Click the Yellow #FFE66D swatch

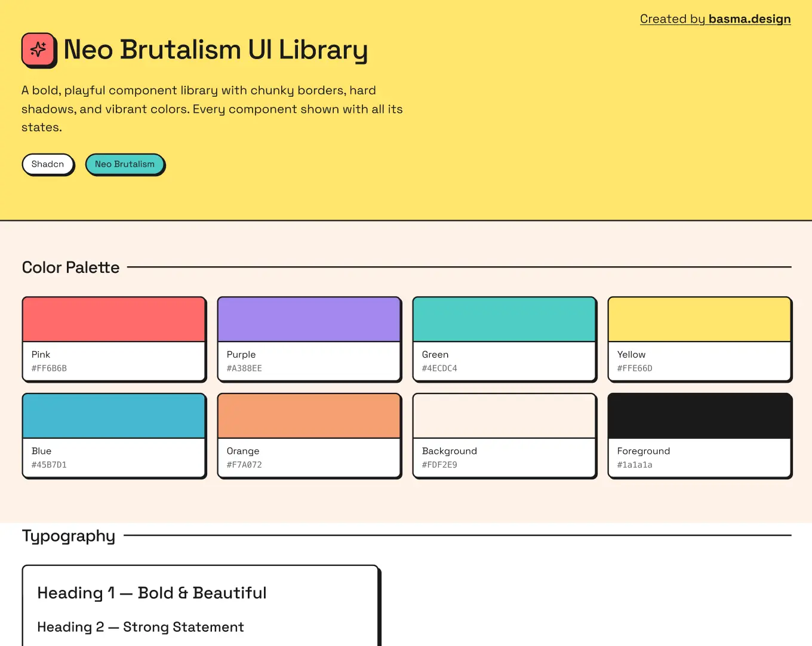(x=699, y=318)
